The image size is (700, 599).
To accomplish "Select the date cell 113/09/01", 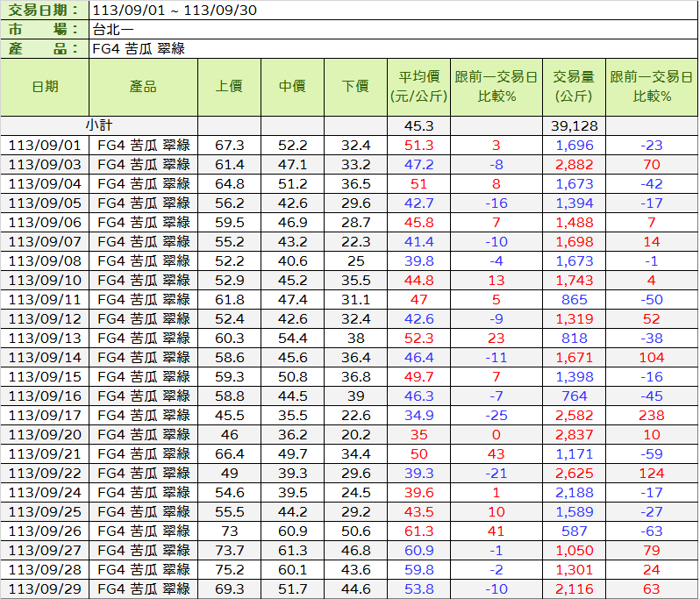I will (45, 145).
